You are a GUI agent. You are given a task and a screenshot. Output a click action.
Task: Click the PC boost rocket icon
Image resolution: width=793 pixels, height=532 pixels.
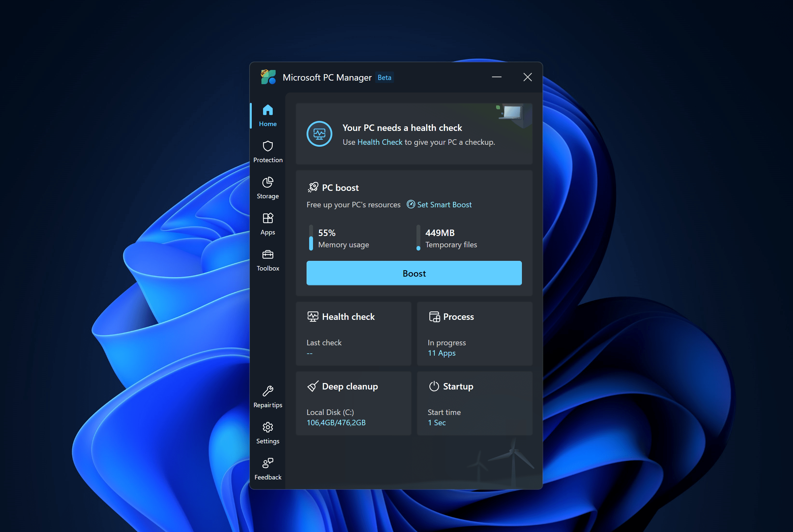coord(313,187)
